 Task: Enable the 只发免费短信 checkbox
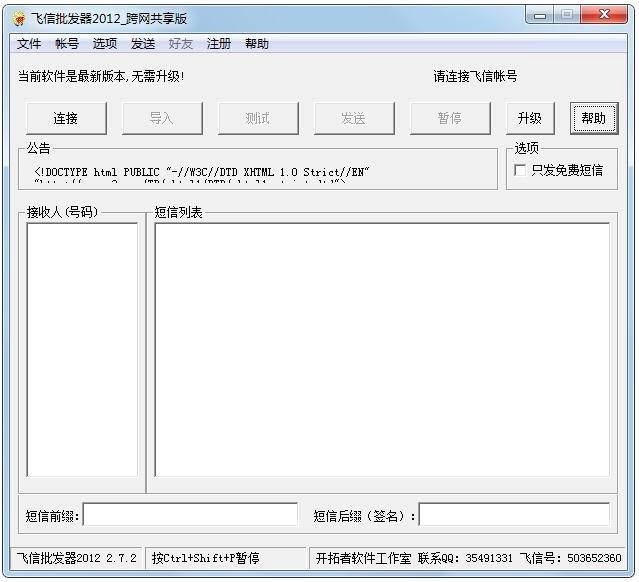point(520,170)
